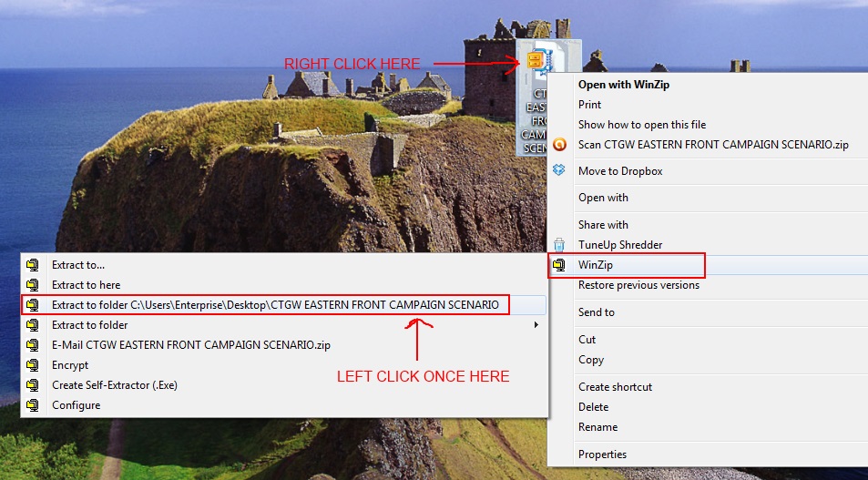Click the icon next to 'Create Self-Extractor (.Exe)'
This screenshot has height=480, width=868.
coord(33,385)
